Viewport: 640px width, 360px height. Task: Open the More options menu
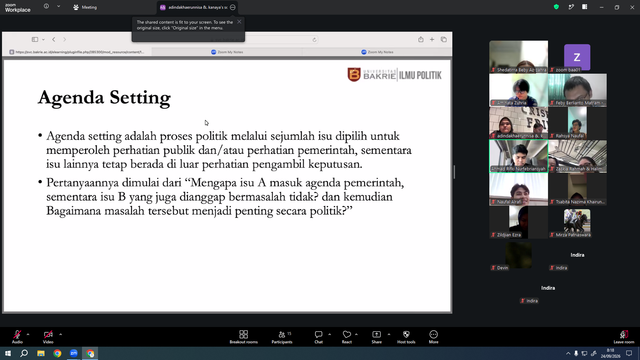coord(433,337)
